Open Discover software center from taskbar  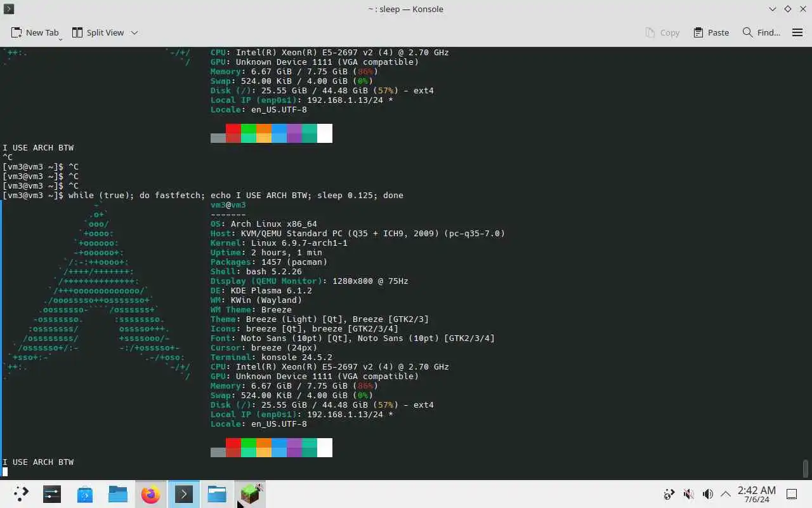(x=85, y=494)
